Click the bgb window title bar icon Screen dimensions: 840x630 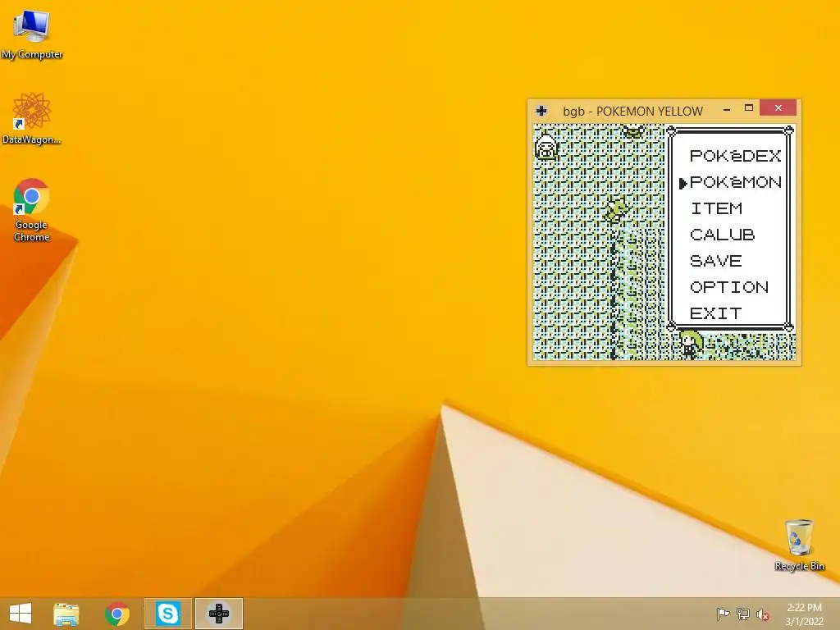(541, 111)
